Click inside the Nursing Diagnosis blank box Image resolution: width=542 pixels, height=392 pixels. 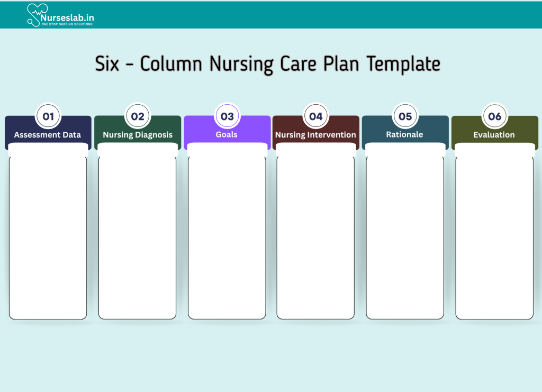tap(137, 235)
